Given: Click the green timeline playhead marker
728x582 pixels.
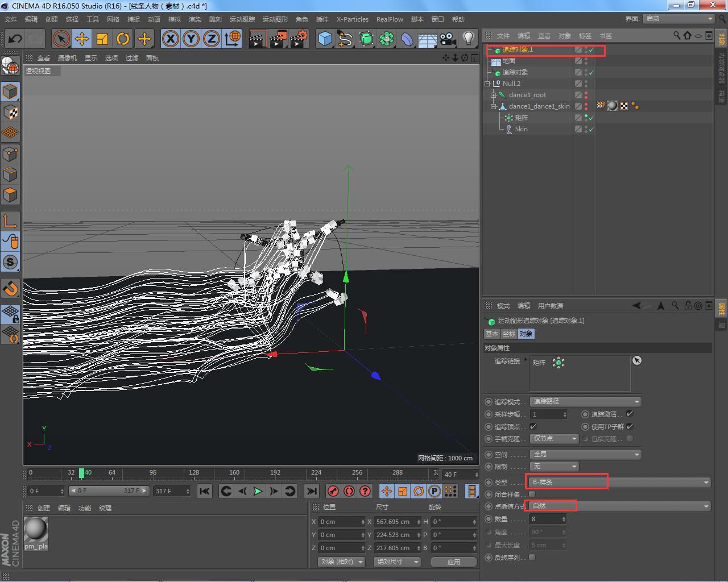Looking at the screenshot, I should click(x=81, y=473).
